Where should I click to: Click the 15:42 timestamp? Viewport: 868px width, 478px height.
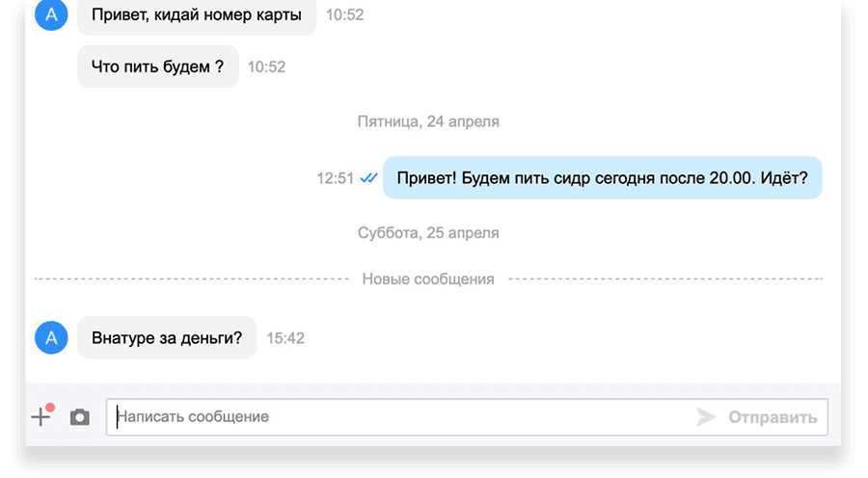[285, 338]
